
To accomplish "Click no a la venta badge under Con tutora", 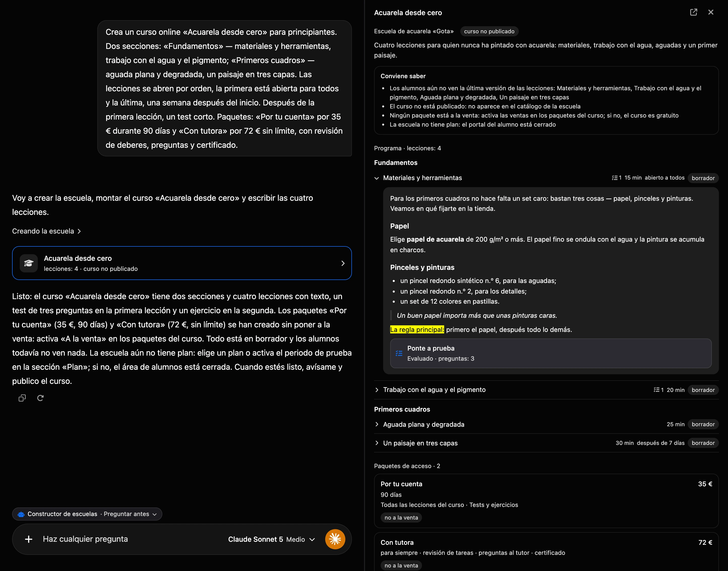I will coord(401,566).
